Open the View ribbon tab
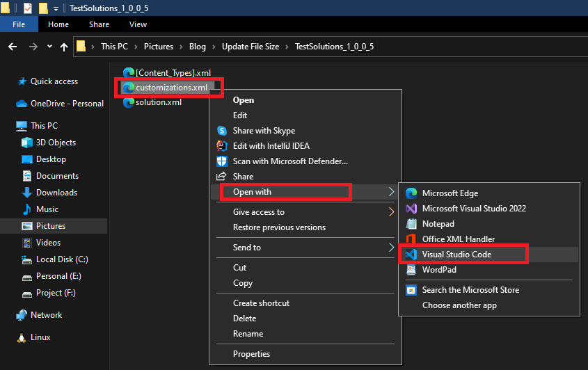The height and width of the screenshot is (370, 588). click(x=138, y=24)
